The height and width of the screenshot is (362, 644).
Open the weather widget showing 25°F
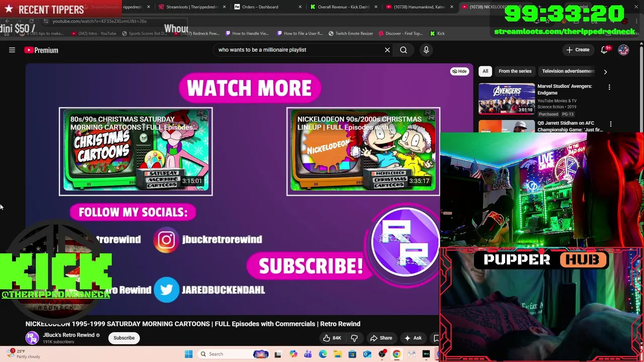[x=23, y=354]
